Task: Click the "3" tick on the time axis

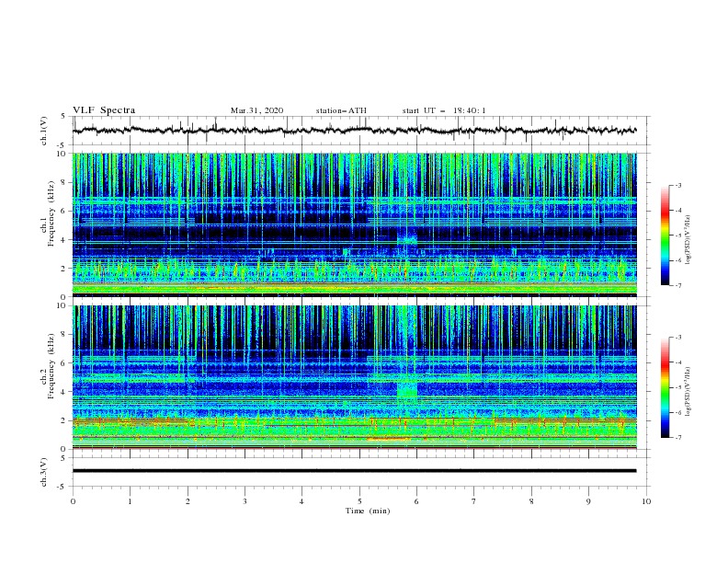Action: point(245,501)
